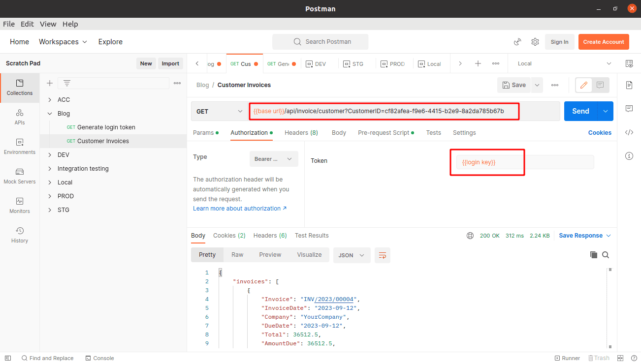
Task: Add a new request tab
Action: pyautogui.click(x=478, y=63)
